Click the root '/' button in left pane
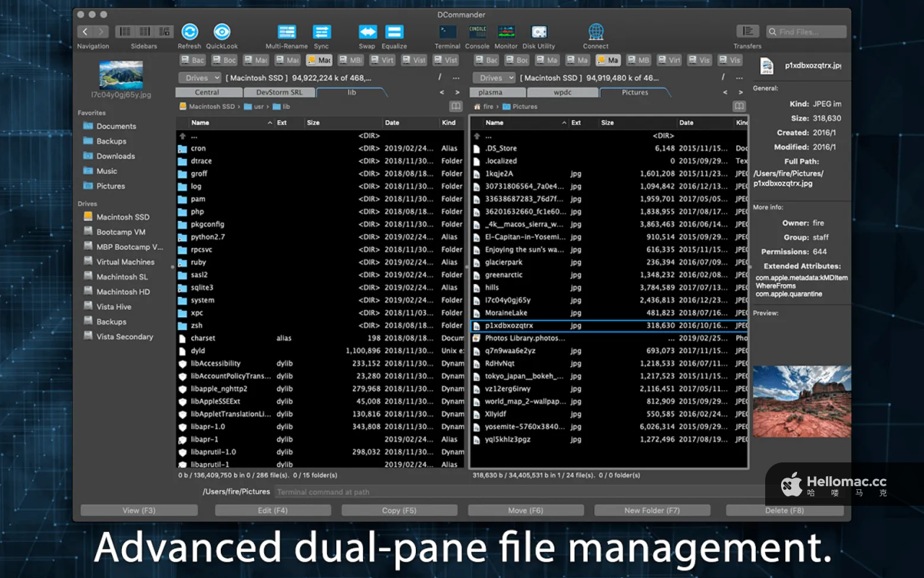The image size is (924, 578). point(440,77)
